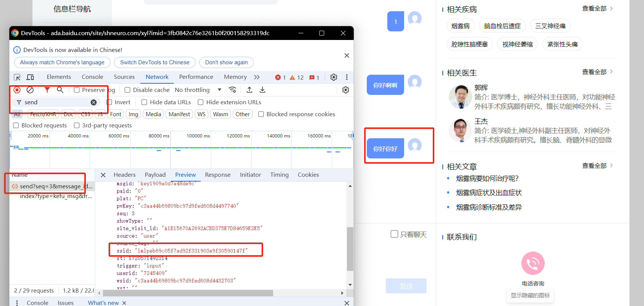Click the preview pane vertical scrollbar
The height and width of the screenshot is (306, 644).
(x=350, y=248)
